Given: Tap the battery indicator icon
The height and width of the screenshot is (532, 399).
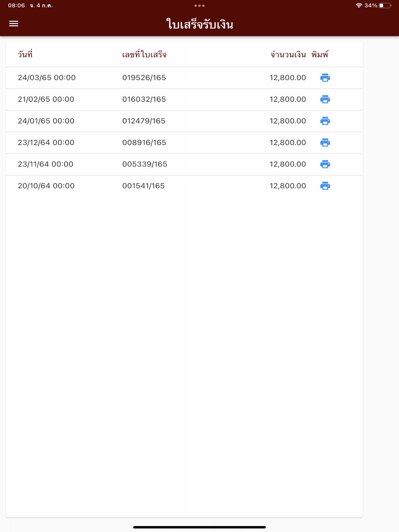Looking at the screenshot, I should tap(385, 6).
